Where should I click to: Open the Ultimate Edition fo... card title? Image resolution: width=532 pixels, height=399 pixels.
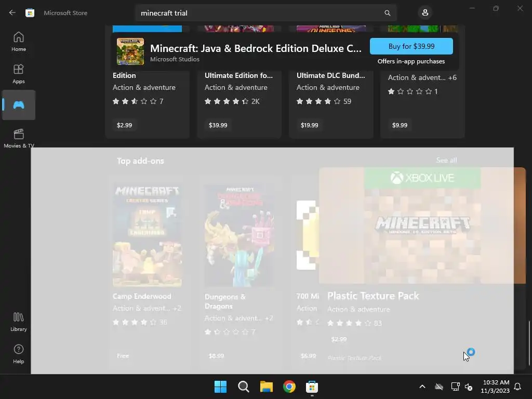pyautogui.click(x=238, y=75)
